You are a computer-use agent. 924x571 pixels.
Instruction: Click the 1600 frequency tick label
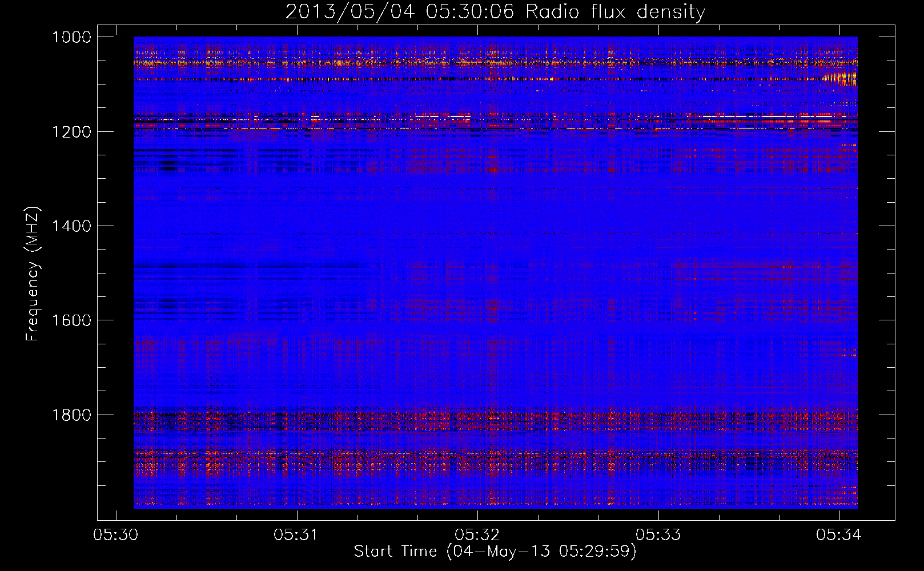click(71, 320)
